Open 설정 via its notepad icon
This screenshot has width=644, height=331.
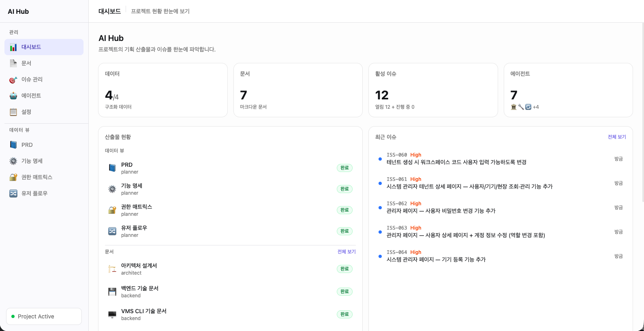(x=13, y=112)
